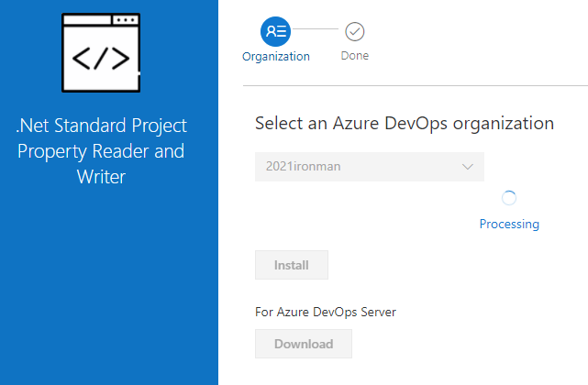Screen dimensions: 588x385
Task: Click the For Azure DevOps Server label
Action: [325, 312]
